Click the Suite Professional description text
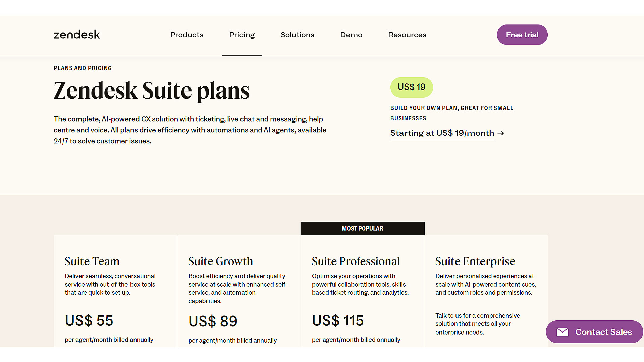Viewport: 644px width, 362px height. [360, 284]
